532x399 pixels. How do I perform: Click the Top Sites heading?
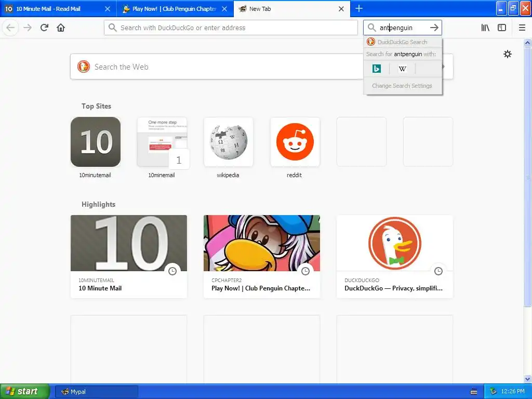tap(96, 106)
